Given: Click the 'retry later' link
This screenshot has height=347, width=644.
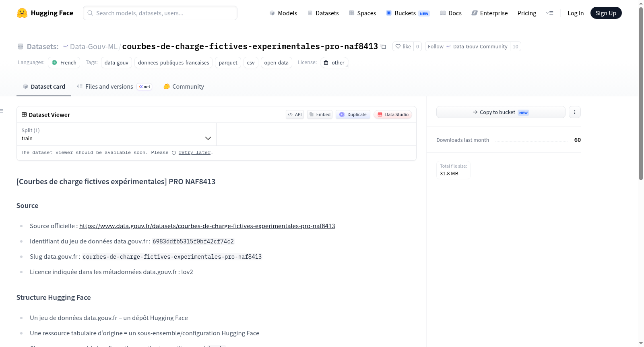Looking at the screenshot, I should [x=195, y=153].
